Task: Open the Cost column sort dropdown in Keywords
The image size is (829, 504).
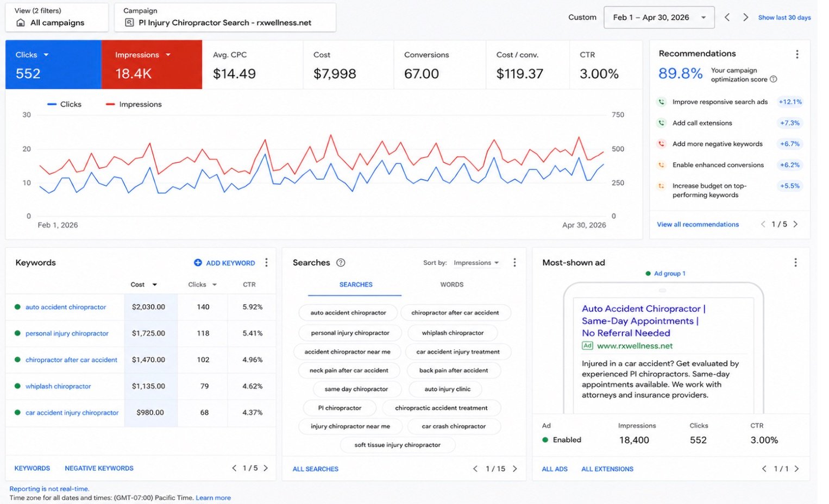Action: [x=154, y=285]
